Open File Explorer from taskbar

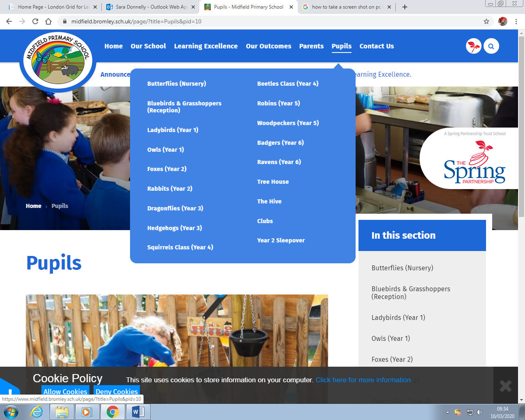(62, 412)
